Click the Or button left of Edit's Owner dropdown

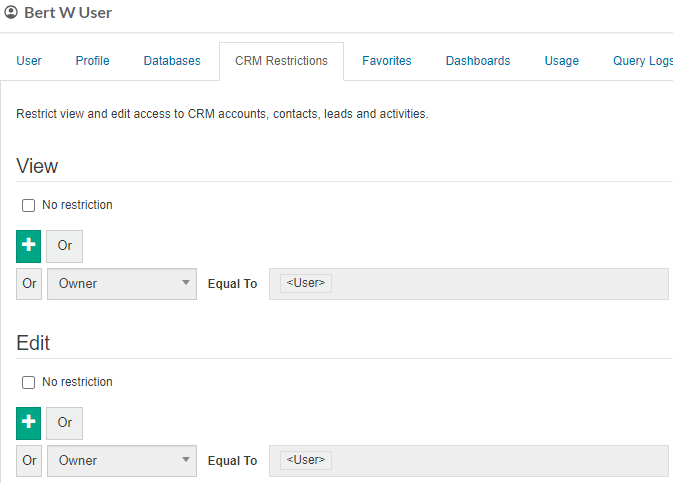[29, 461]
